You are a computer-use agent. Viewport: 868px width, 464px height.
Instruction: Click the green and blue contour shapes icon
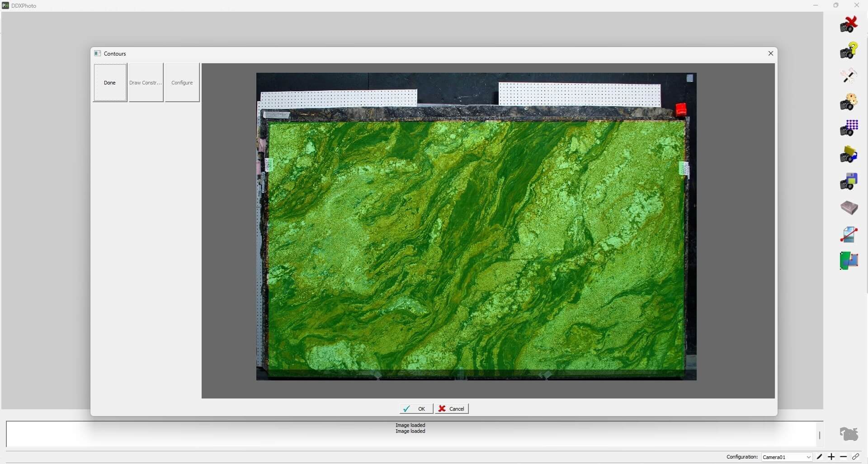coord(849,261)
